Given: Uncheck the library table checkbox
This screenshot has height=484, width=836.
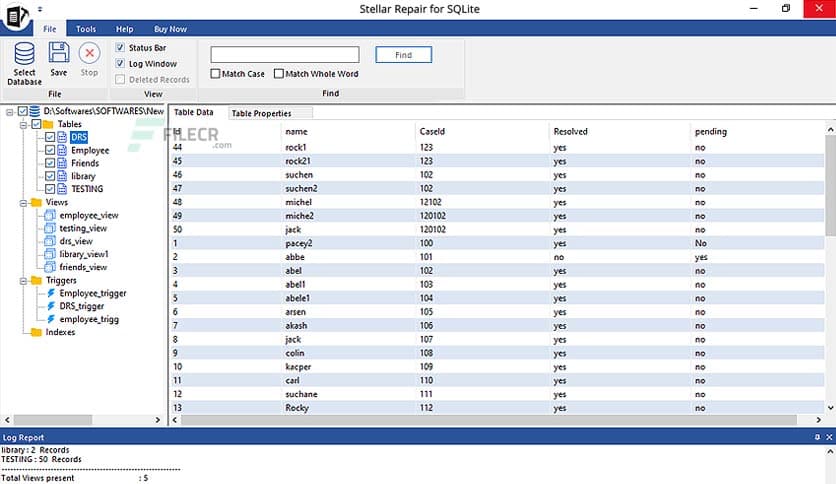Looking at the screenshot, I should coord(50,175).
